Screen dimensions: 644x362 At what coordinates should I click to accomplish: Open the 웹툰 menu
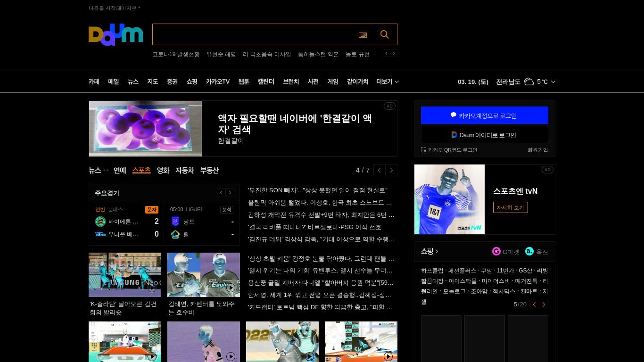coord(244,82)
